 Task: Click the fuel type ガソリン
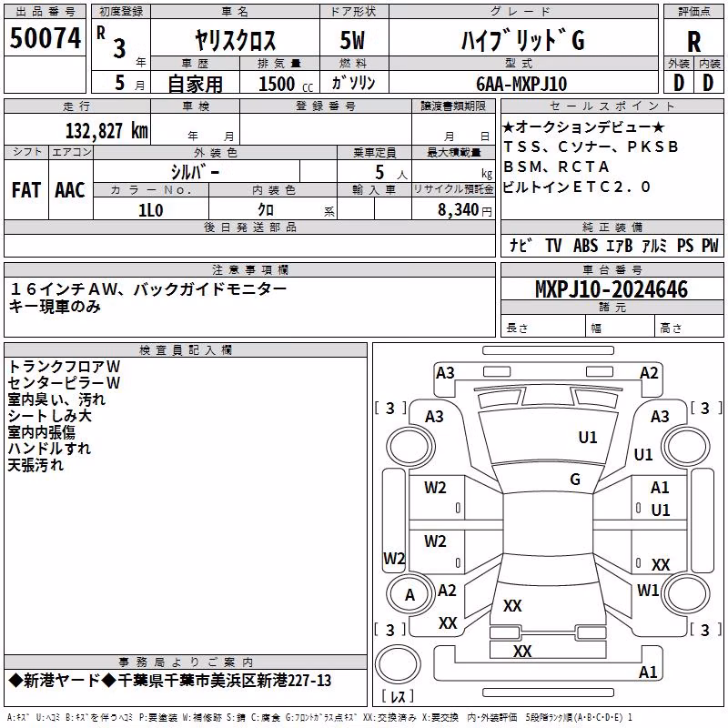(354, 83)
